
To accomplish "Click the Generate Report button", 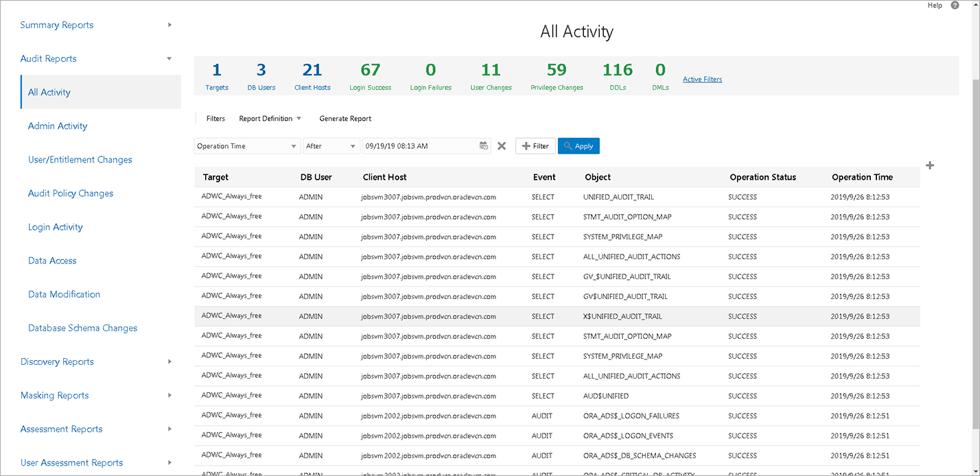I will pos(345,119).
